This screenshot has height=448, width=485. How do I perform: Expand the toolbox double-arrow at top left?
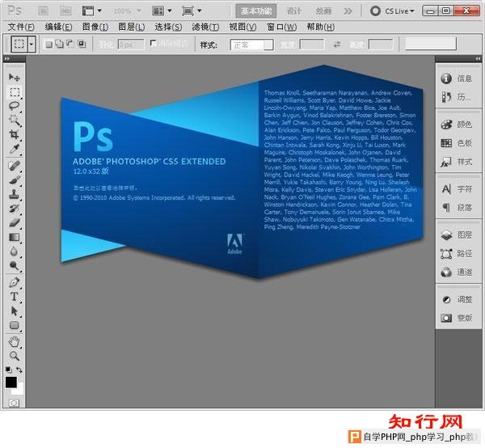(x=6, y=58)
